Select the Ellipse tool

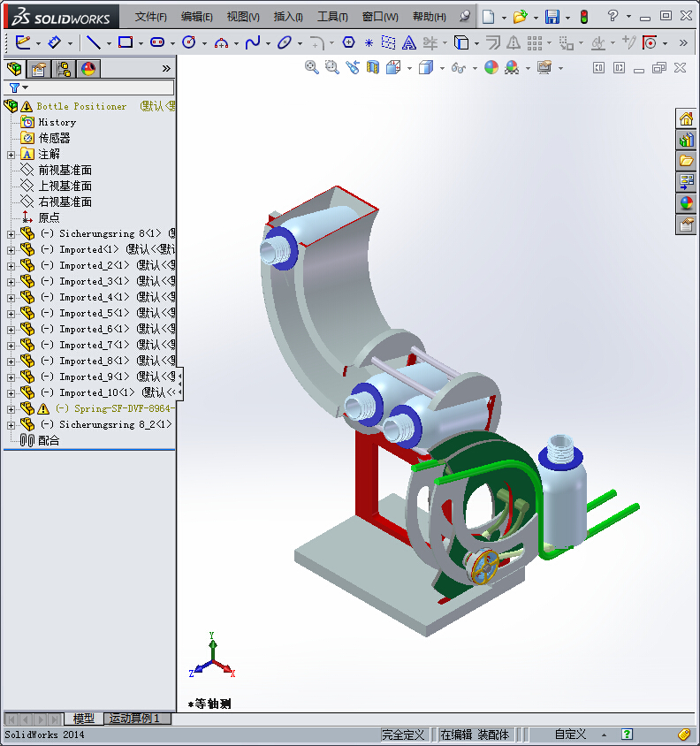[285, 42]
